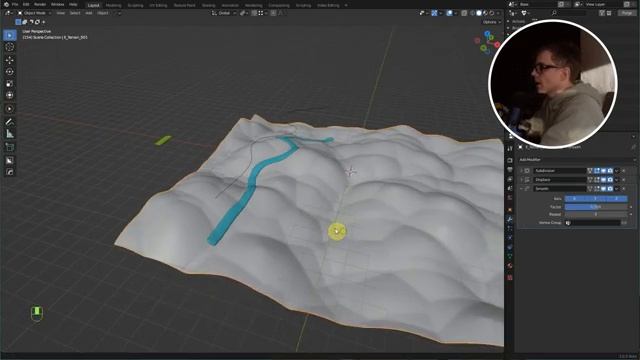Remove the Displace modifier with X
This screenshot has width=640, height=360.
click(x=624, y=180)
